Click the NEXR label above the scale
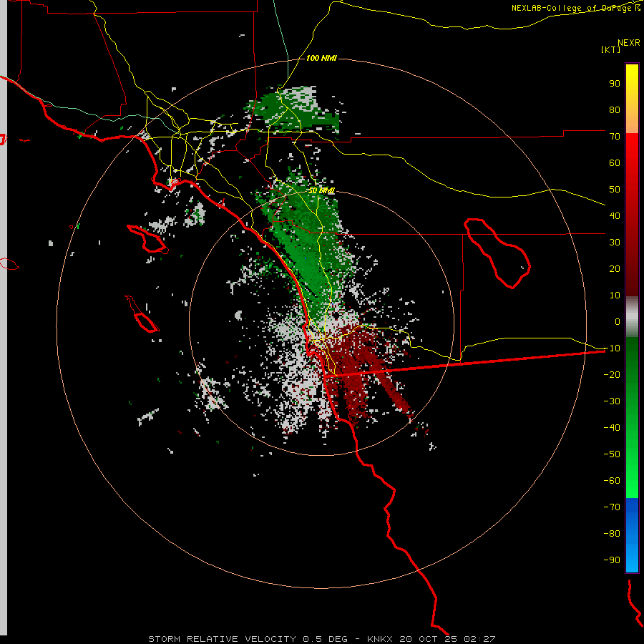644x644 pixels. pyautogui.click(x=629, y=43)
